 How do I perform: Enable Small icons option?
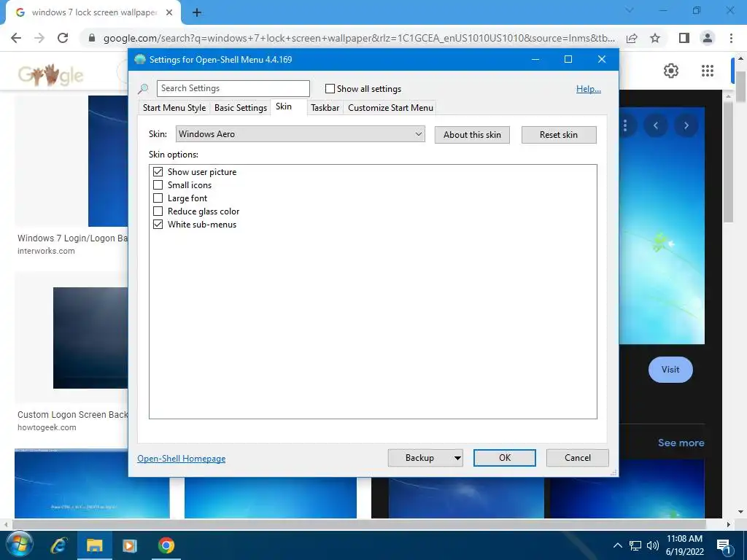coord(158,184)
